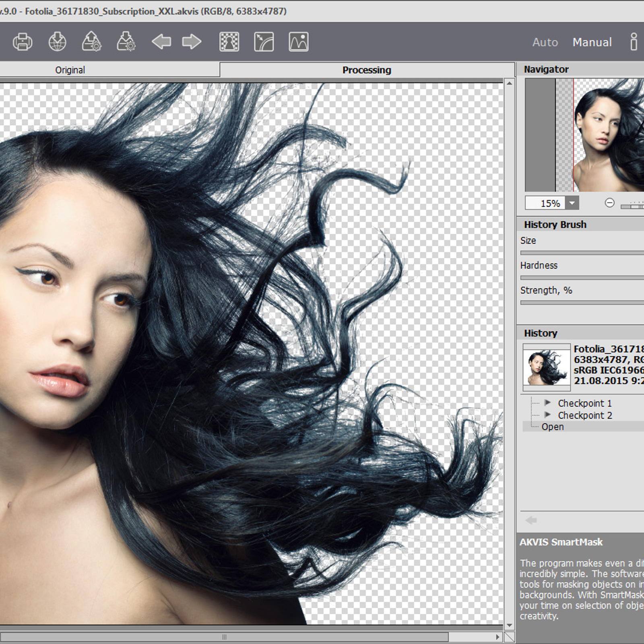Screen dimensions: 644x644
Task: Click the History panel header
Action: click(x=580, y=333)
